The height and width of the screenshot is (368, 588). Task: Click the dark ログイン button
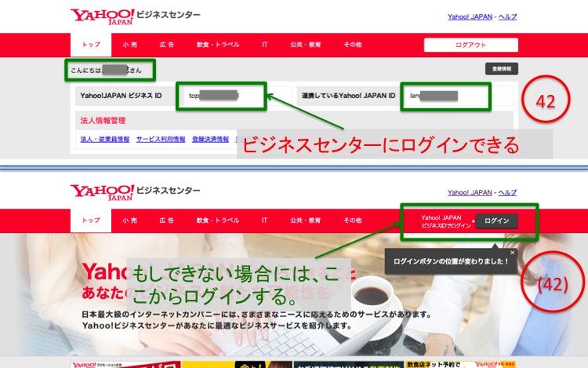pyautogui.click(x=496, y=221)
